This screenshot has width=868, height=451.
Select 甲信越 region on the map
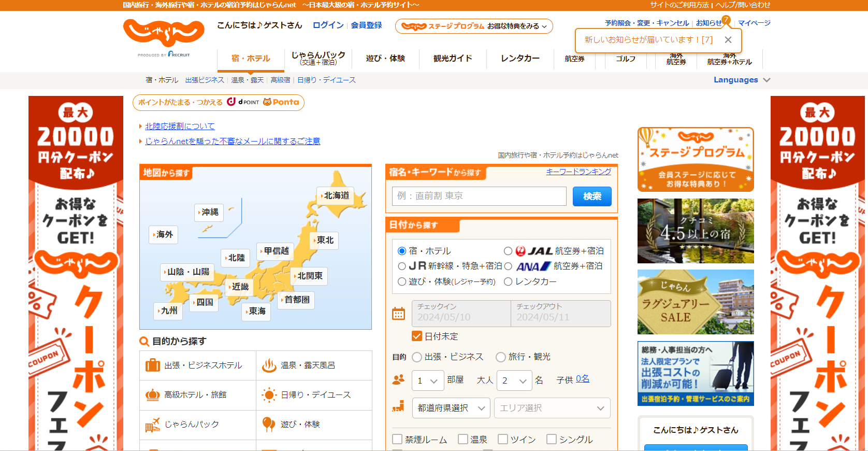pos(275,251)
